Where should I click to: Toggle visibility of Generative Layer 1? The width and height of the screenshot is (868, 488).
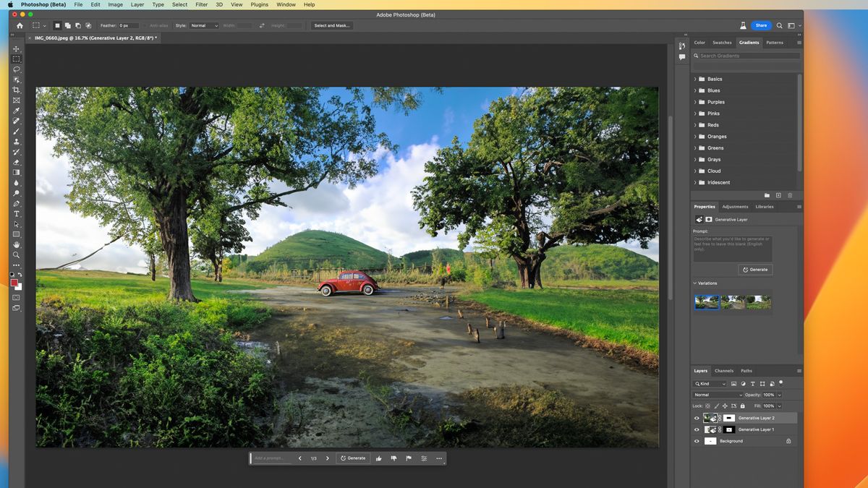pos(697,429)
